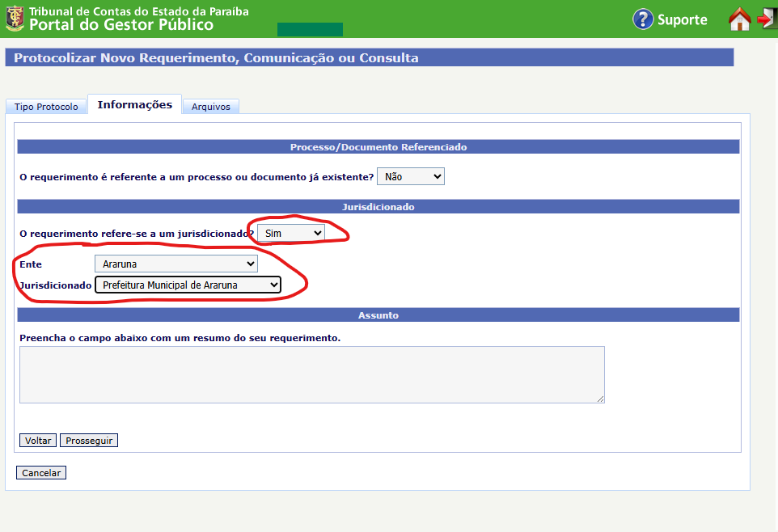Click the Portal do Gestor Público title
Viewport: 778px width, 532px height.
coord(121,25)
